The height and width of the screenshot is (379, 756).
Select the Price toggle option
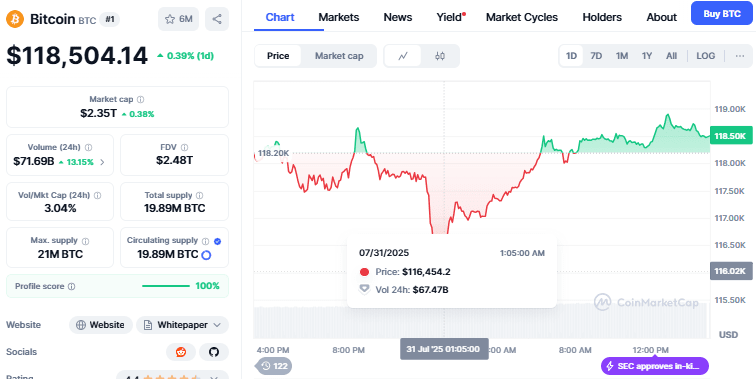click(x=278, y=56)
